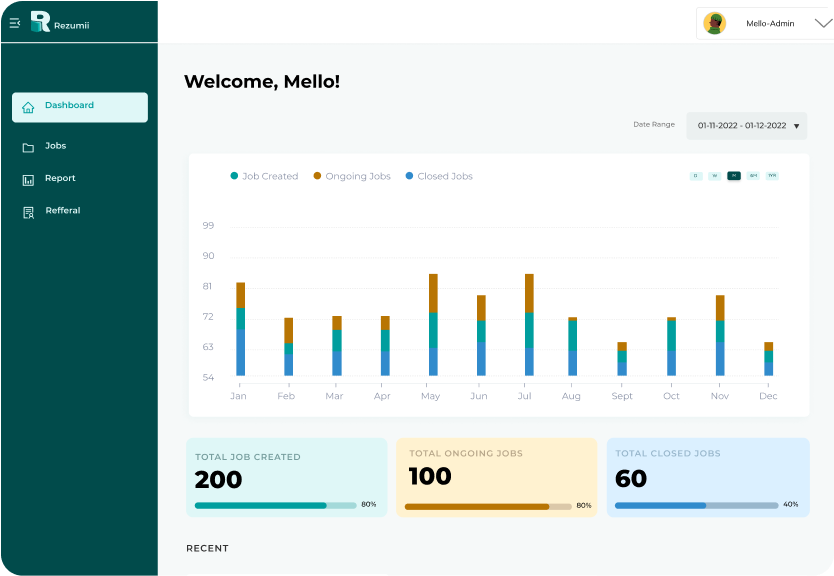Switch chart to 6M time range

753,176
